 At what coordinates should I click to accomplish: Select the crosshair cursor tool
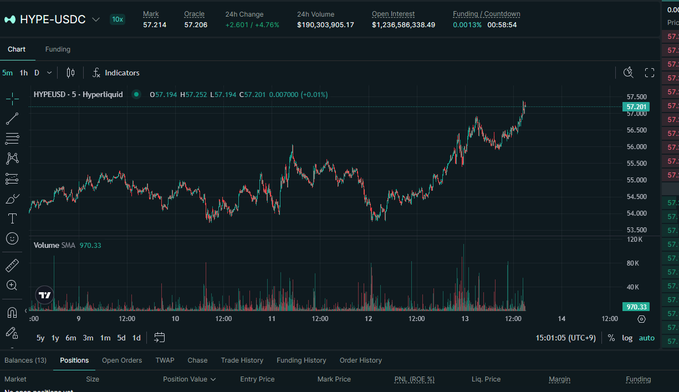point(12,99)
